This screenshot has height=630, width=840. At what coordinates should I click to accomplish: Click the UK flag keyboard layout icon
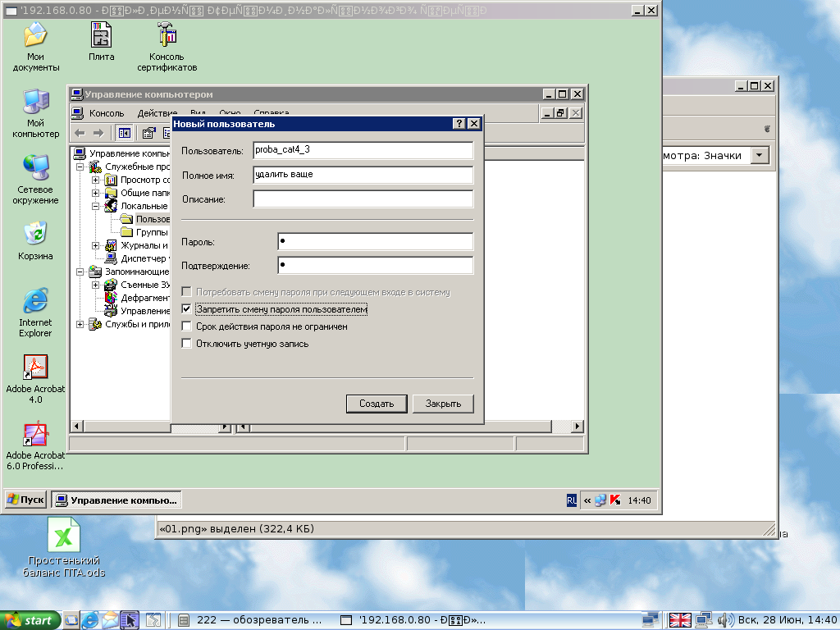(x=680, y=620)
